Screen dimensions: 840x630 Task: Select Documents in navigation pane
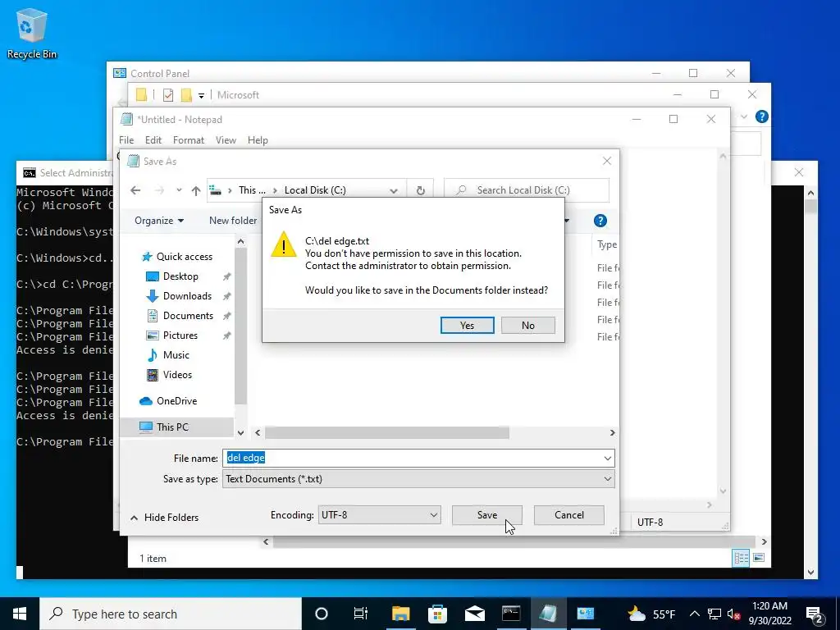tap(188, 316)
